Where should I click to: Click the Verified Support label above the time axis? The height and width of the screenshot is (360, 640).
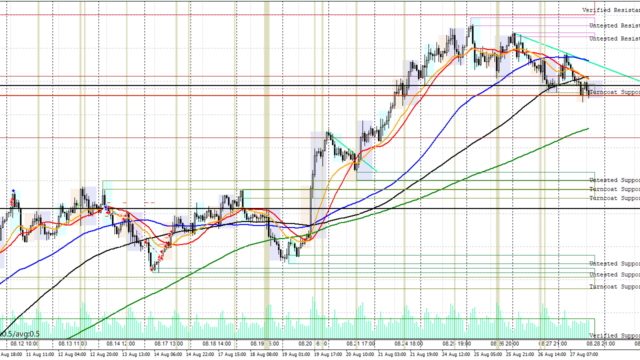(614, 336)
